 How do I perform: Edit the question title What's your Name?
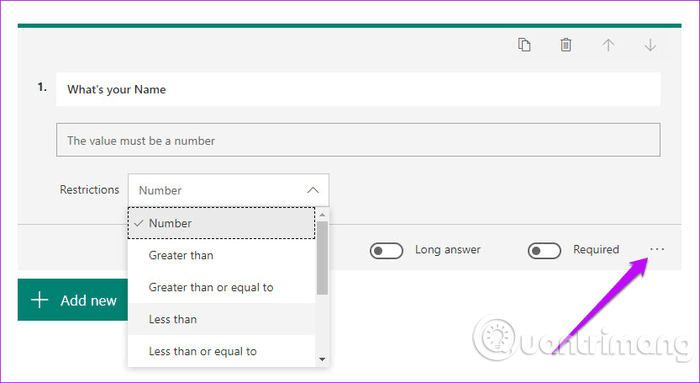358,89
